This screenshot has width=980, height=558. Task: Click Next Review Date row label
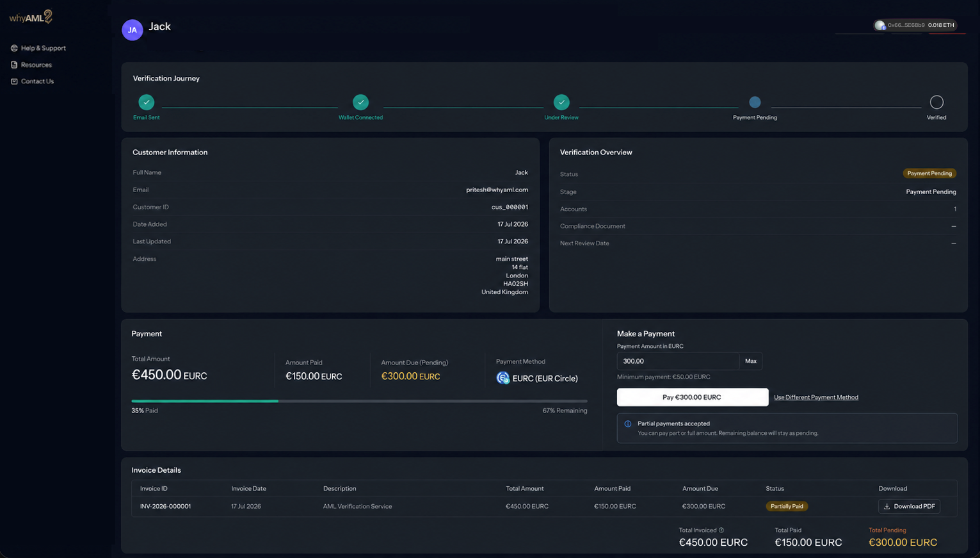[584, 243]
